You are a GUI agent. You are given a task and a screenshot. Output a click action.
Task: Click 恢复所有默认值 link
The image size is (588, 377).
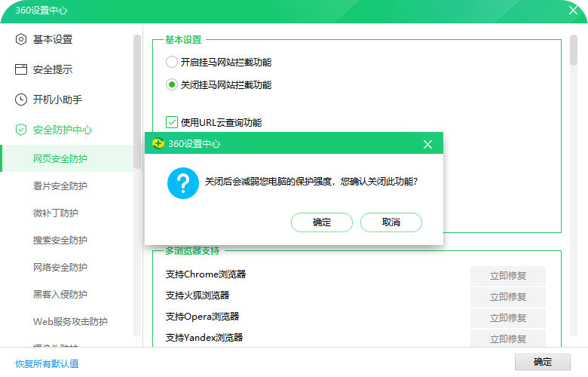[47, 363]
